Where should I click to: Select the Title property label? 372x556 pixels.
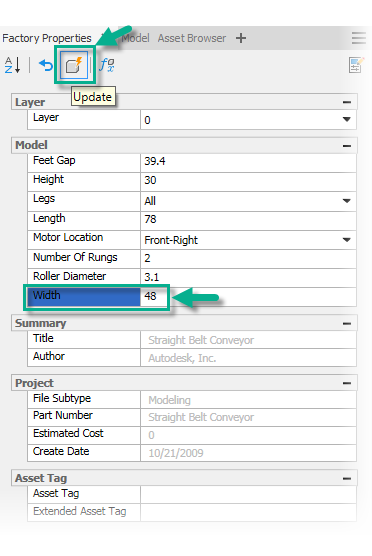point(84,339)
